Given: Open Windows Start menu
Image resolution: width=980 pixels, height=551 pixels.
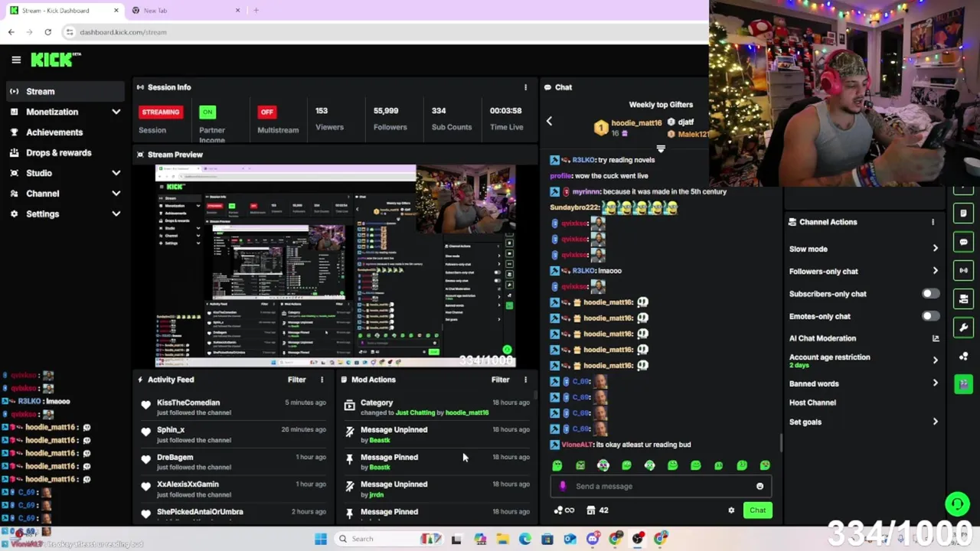Looking at the screenshot, I should [x=321, y=539].
